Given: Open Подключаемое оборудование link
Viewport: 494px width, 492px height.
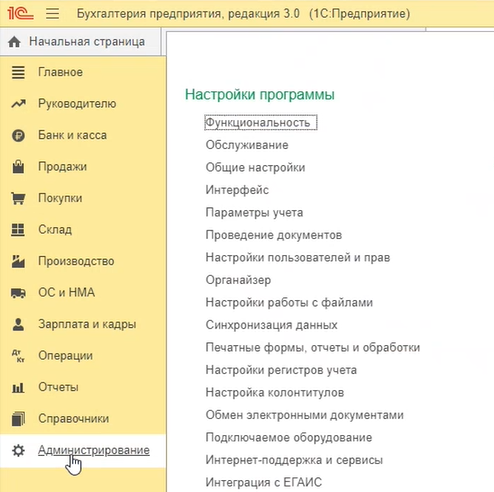Looking at the screenshot, I should point(289,438).
